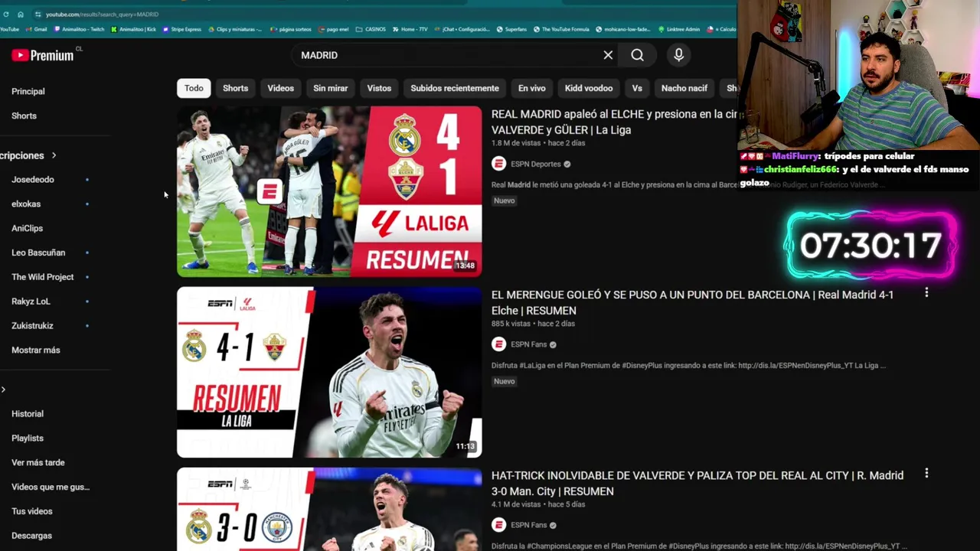Open Leo Bascuñan subscription channel
Image resolution: width=980 pixels, height=551 pixels.
pos(38,253)
